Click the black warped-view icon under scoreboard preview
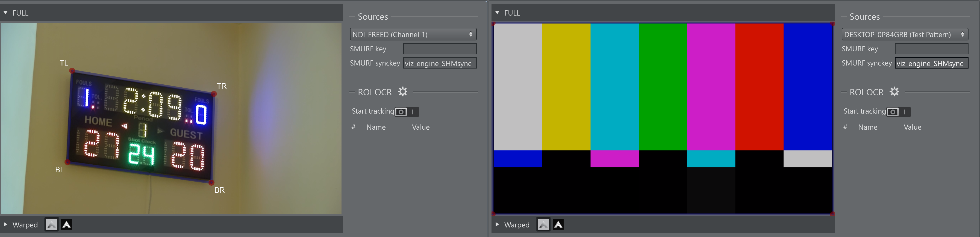The width and height of the screenshot is (980, 237). 67,224
